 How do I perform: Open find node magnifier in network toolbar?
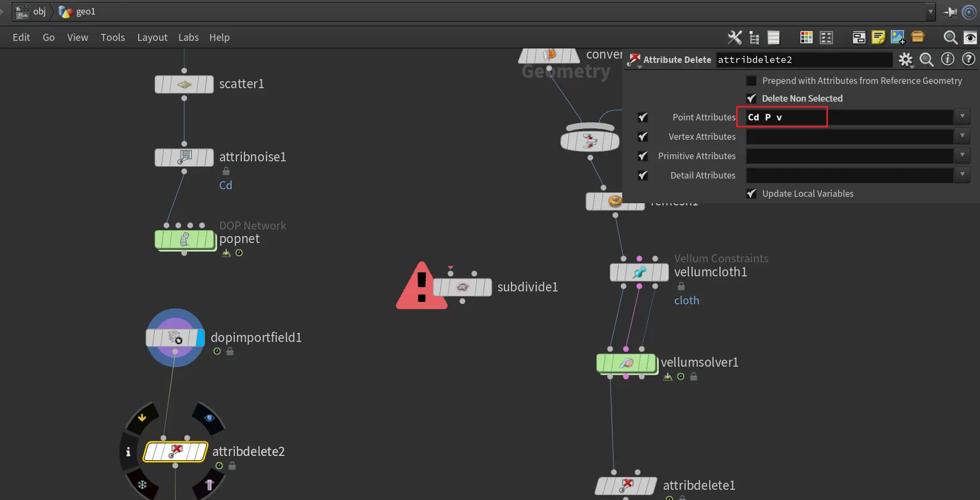950,37
